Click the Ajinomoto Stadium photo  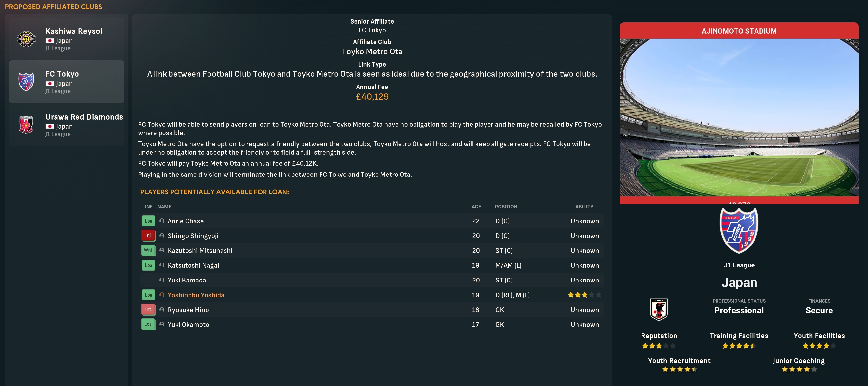click(739, 118)
